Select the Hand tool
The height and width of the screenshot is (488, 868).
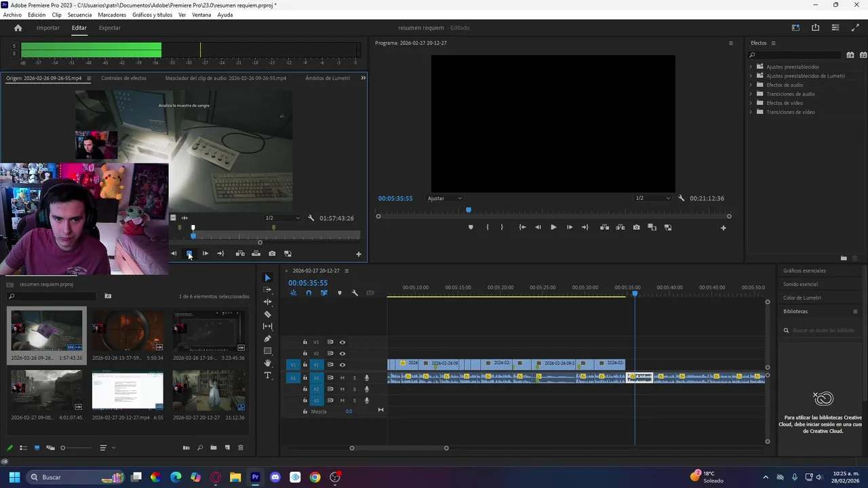point(267,363)
